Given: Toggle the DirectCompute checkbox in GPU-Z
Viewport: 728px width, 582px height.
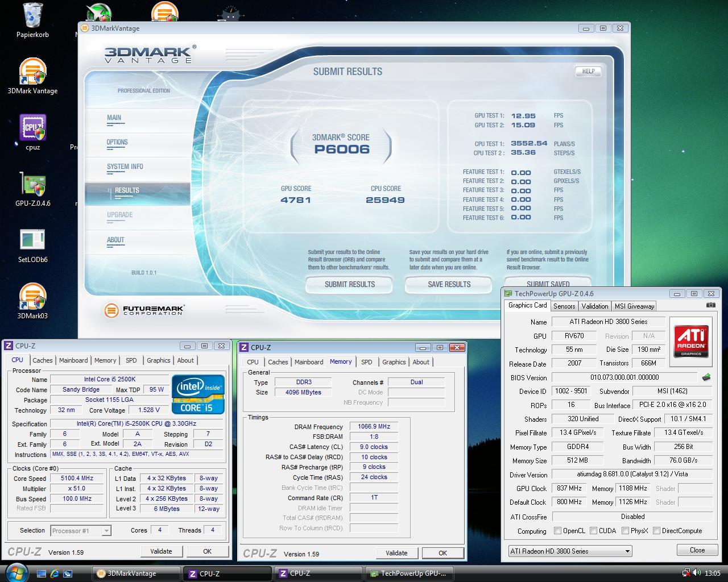Looking at the screenshot, I should pos(656,531).
